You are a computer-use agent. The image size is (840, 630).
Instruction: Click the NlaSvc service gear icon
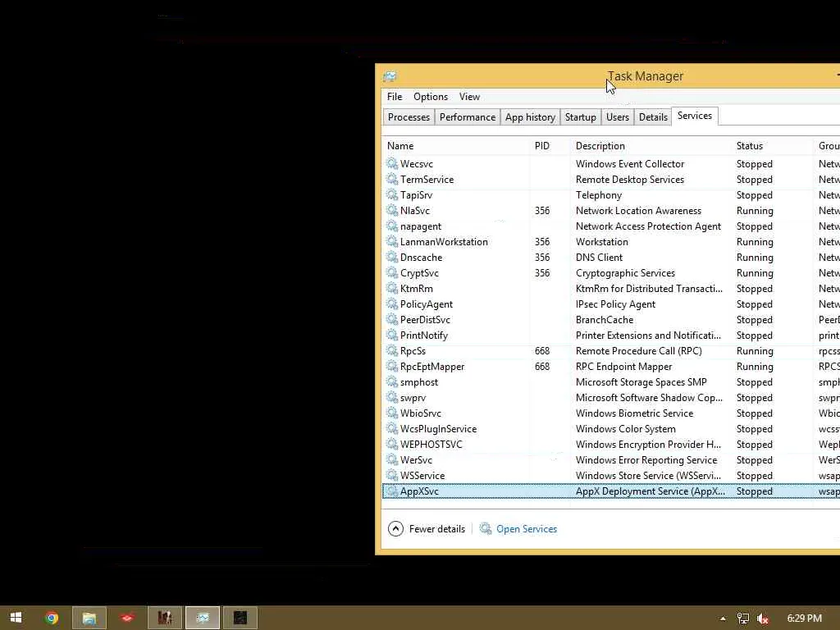point(392,210)
